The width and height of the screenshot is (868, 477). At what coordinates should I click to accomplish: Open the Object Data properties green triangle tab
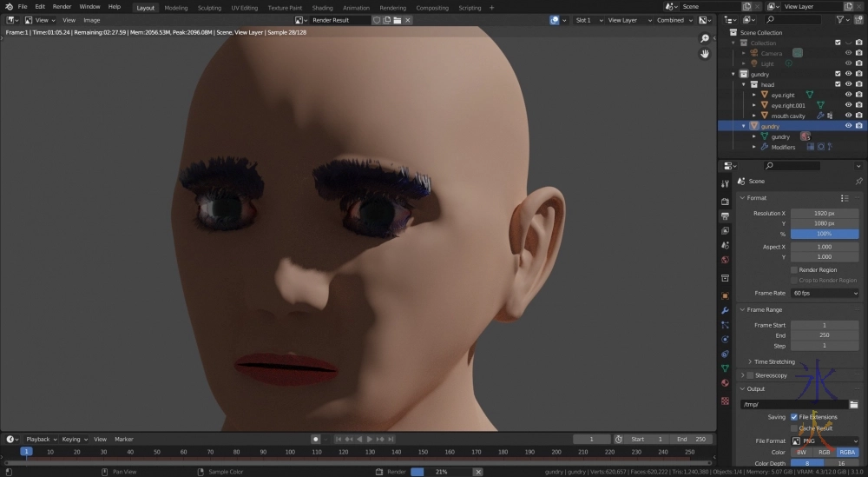[x=725, y=368]
